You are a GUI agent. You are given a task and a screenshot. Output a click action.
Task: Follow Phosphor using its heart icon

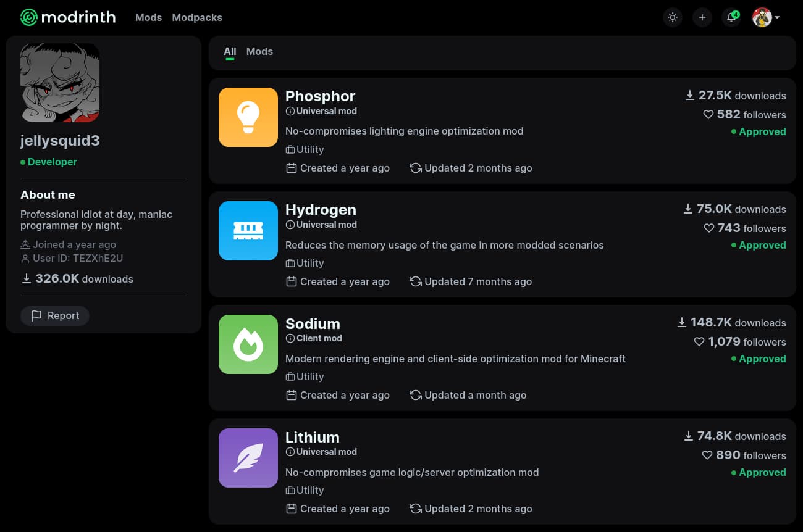(708, 115)
